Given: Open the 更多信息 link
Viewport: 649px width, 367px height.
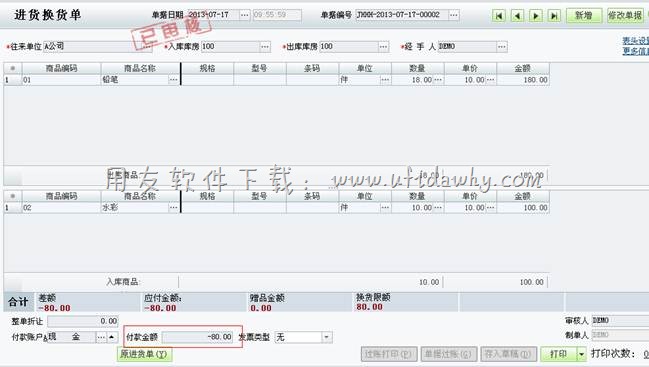Looking at the screenshot, I should 636,51.
